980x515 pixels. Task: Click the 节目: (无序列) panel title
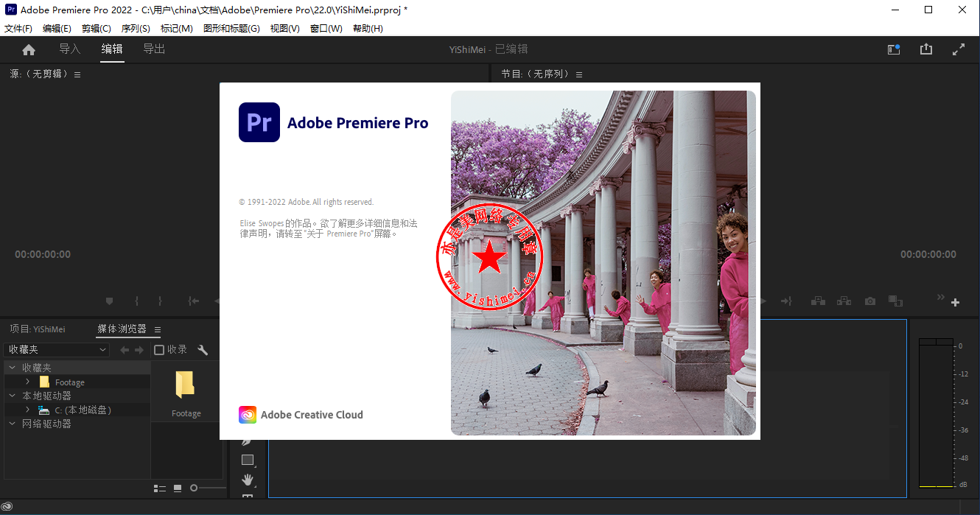(x=536, y=74)
